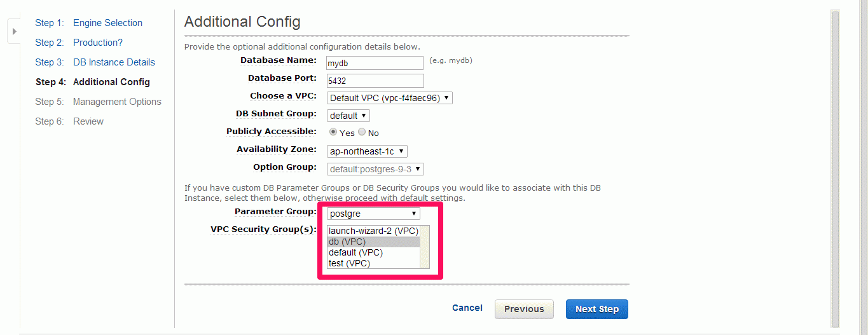This screenshot has height=335, width=868.
Task: Expand the collapsed left side panel arrow
Action: pyautogui.click(x=14, y=31)
